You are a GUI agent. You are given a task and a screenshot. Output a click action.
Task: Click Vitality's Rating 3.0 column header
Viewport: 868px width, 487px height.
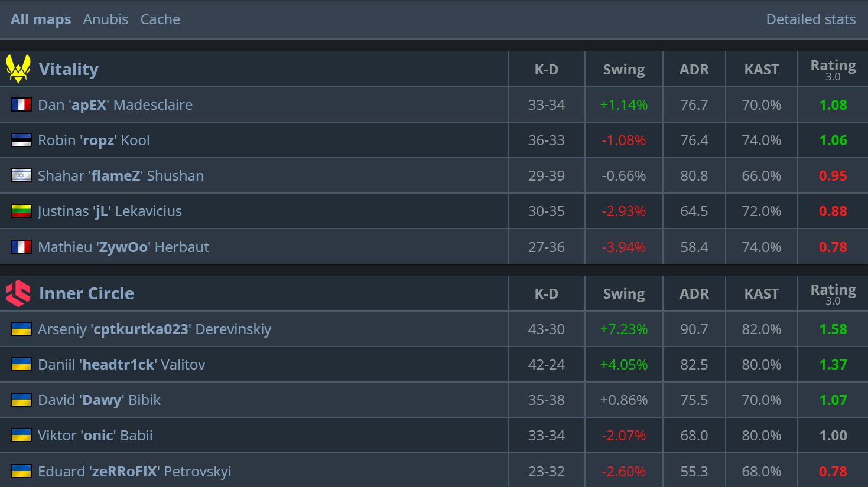click(x=833, y=69)
